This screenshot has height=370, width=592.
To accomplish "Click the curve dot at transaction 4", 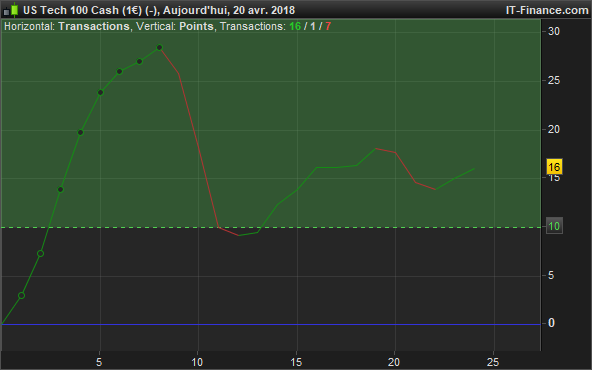I will point(80,133).
